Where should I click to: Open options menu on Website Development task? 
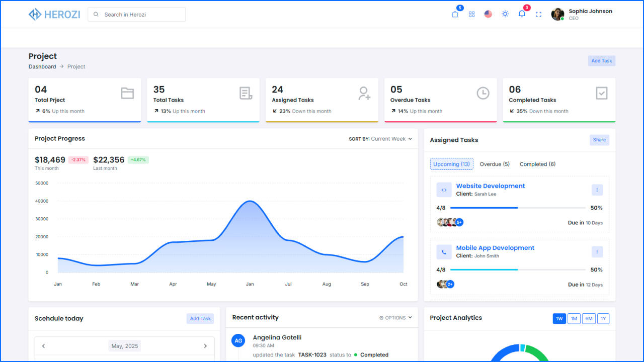point(597,190)
